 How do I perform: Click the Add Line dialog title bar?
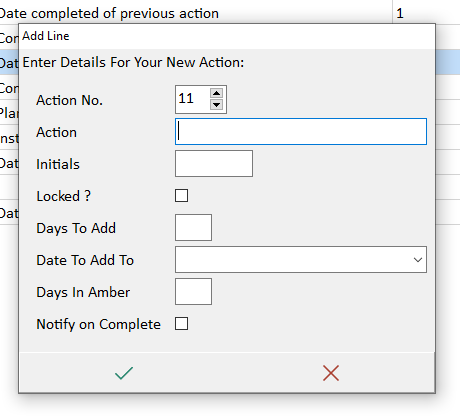pyautogui.click(x=227, y=36)
